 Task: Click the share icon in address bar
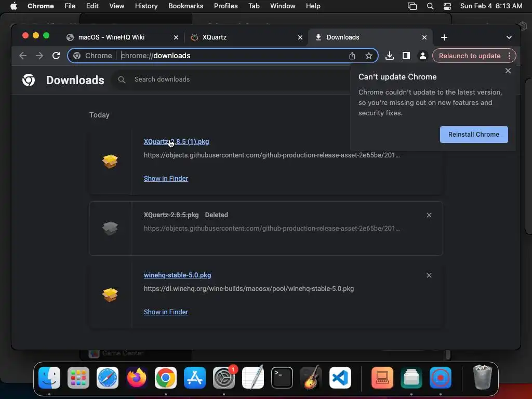point(352,56)
